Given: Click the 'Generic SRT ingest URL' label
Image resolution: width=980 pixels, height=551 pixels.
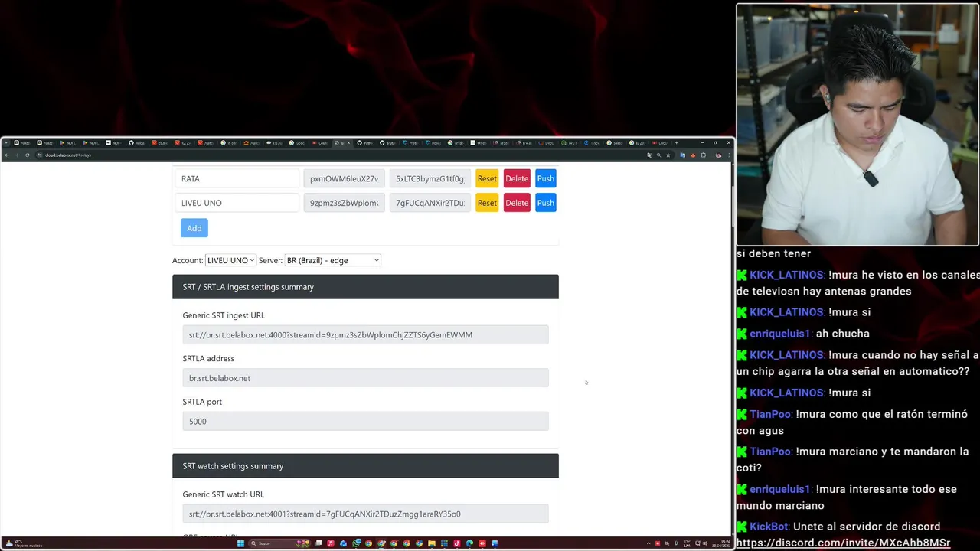Looking at the screenshot, I should 224,315.
